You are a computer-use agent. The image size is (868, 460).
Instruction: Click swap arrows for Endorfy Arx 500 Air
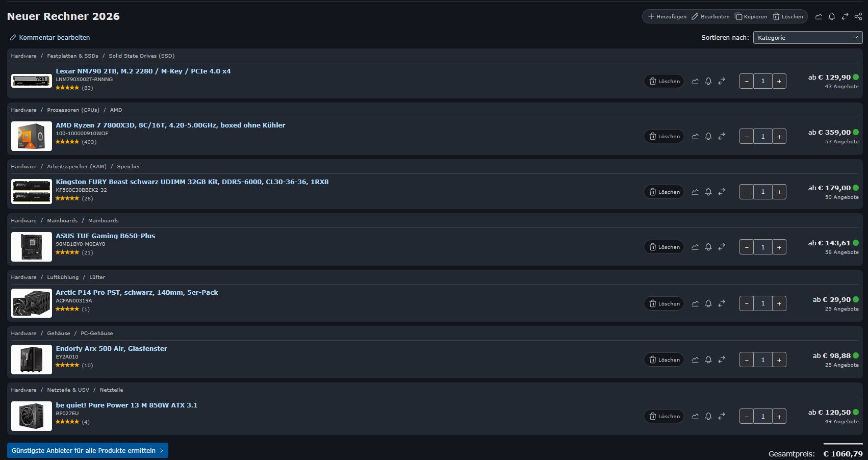pyautogui.click(x=722, y=360)
